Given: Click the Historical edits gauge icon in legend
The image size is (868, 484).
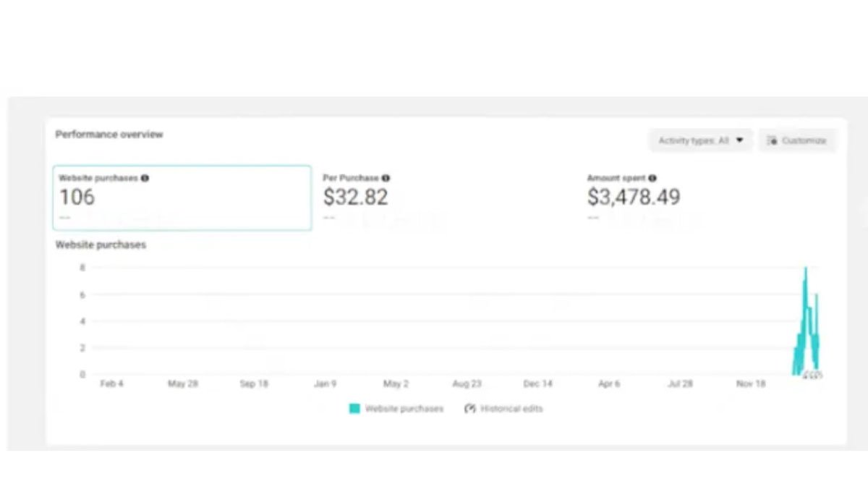Looking at the screenshot, I should [469, 409].
